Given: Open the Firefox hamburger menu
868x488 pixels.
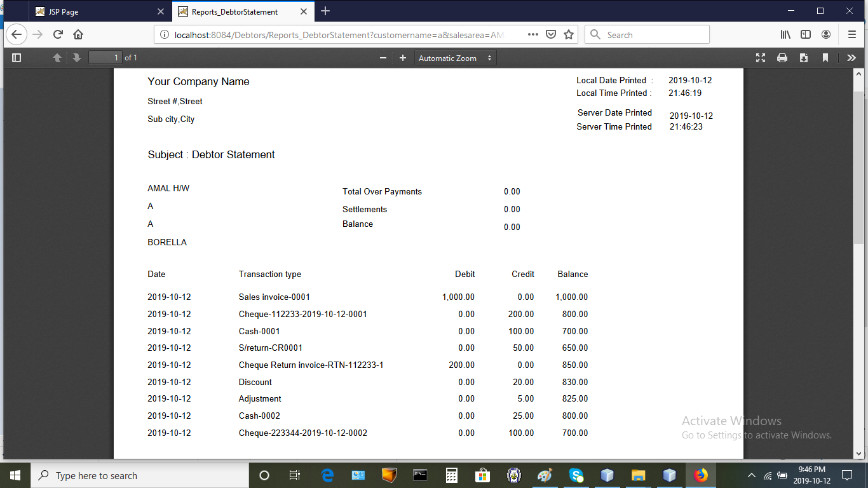Looking at the screenshot, I should (x=851, y=35).
